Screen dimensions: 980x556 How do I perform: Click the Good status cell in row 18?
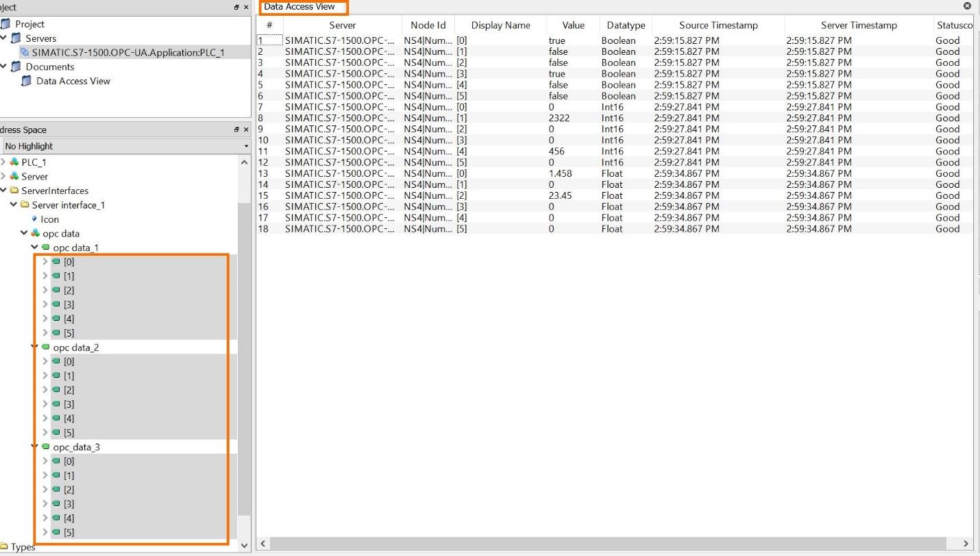(x=948, y=229)
